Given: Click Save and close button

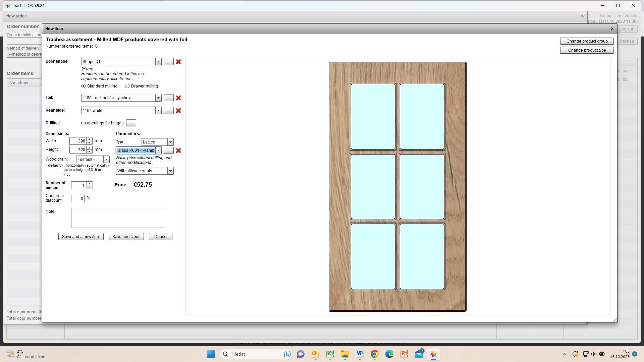Looking at the screenshot, I should (126, 237).
